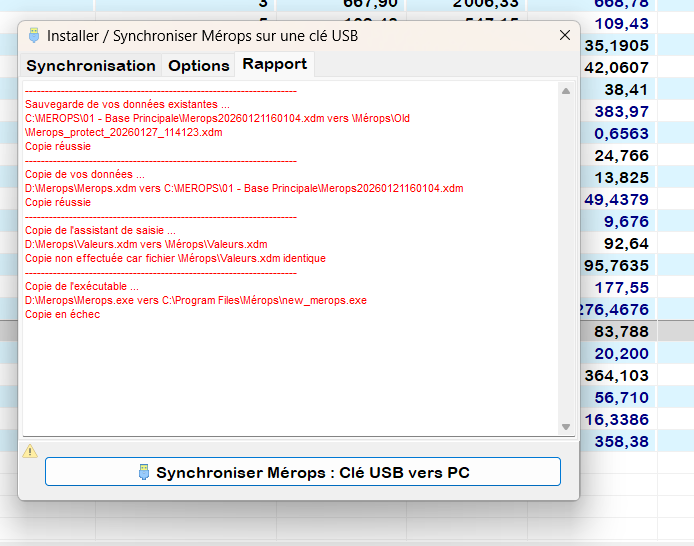The height and width of the screenshot is (546, 694).
Task: Click the line 'Copie de l'assistant de saisie ...'
Action: coord(100,231)
